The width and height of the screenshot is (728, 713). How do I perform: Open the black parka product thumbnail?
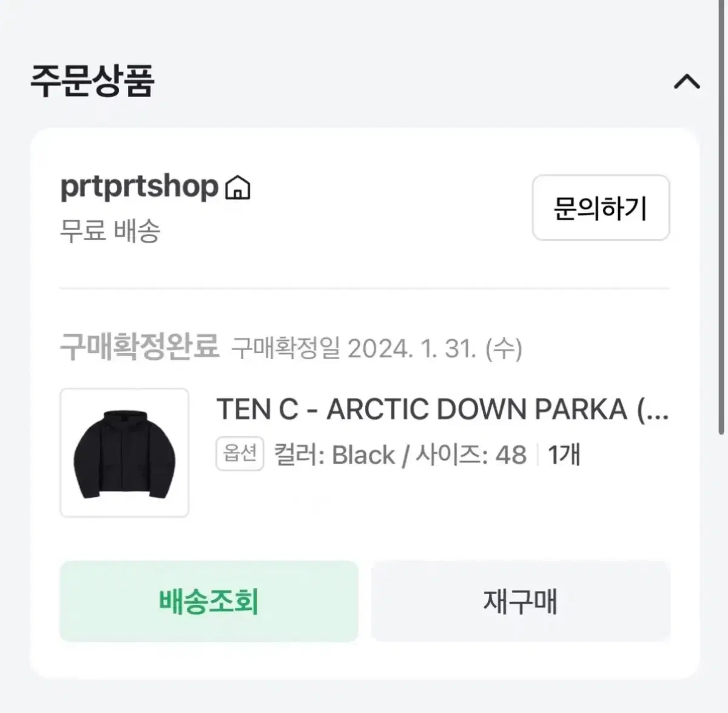coord(124,453)
